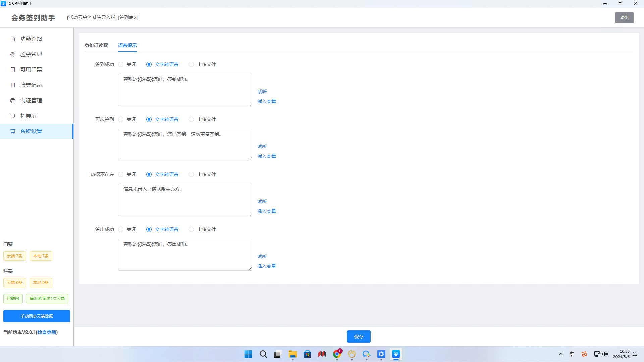Click the 保存 button
Viewport: 644px width, 362px height.
(359, 337)
